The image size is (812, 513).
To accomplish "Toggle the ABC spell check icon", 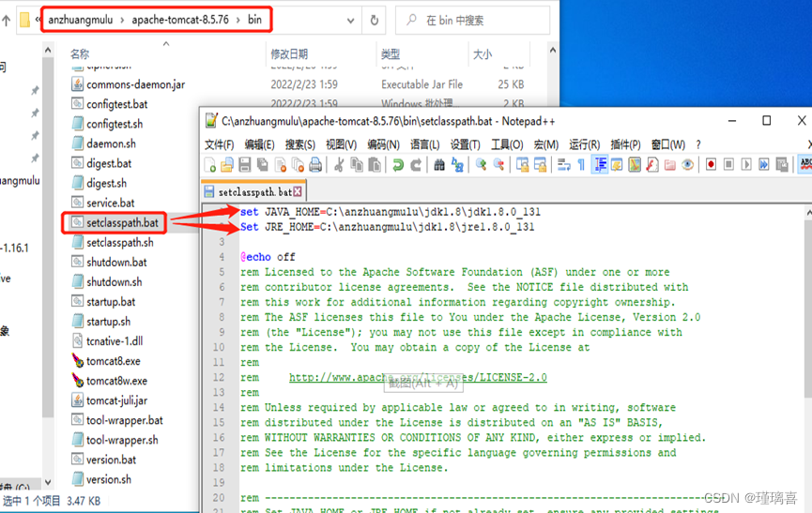I will pos(805,165).
